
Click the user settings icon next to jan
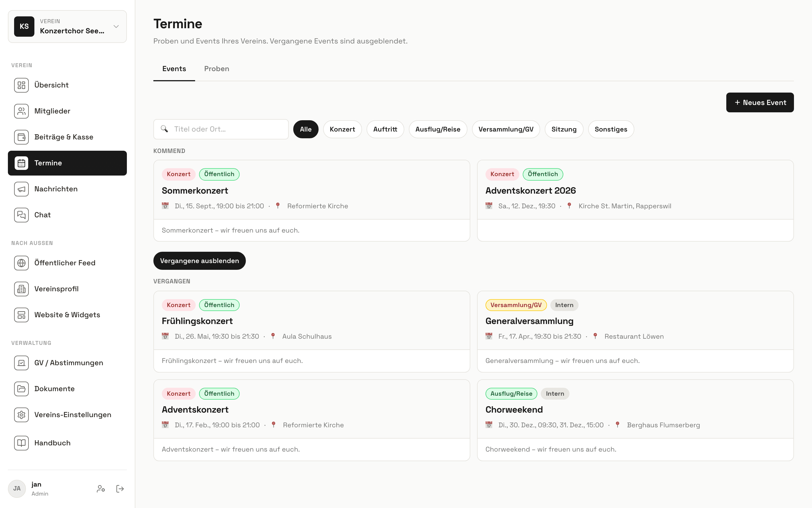(101, 489)
